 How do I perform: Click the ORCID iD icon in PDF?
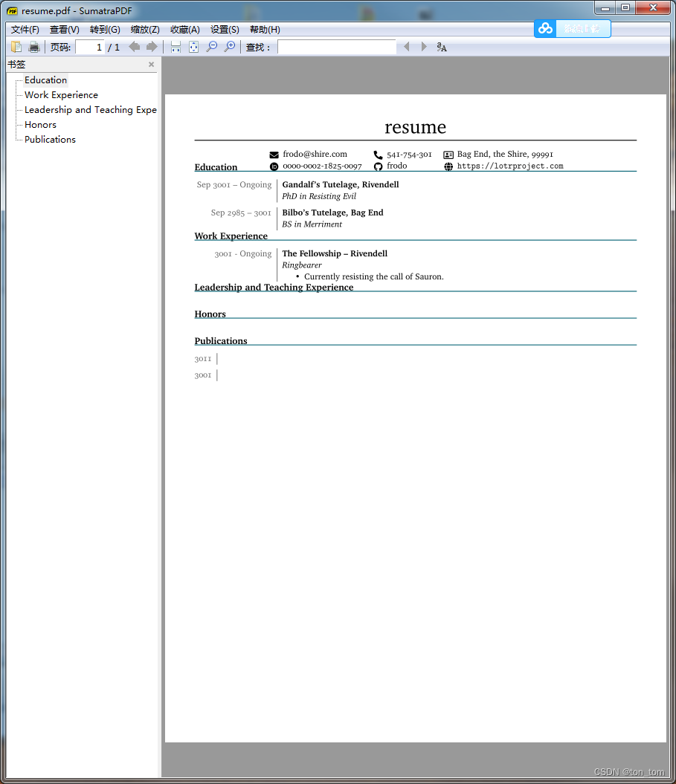[274, 166]
